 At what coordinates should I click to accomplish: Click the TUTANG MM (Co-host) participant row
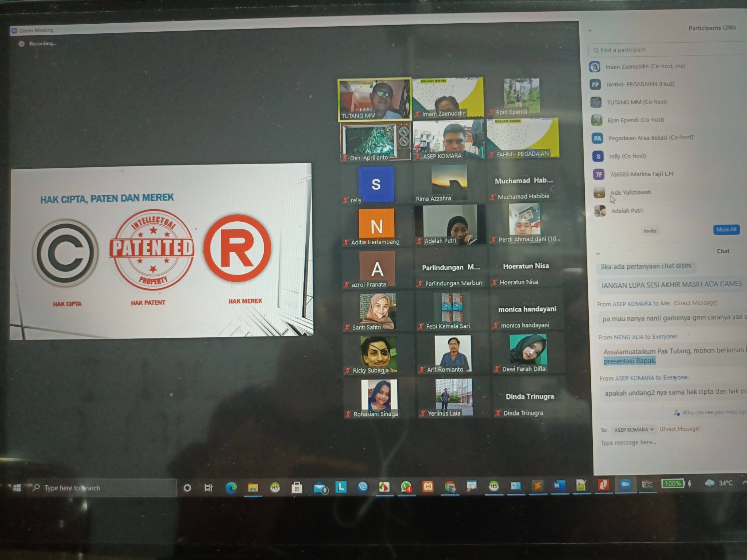667,102
